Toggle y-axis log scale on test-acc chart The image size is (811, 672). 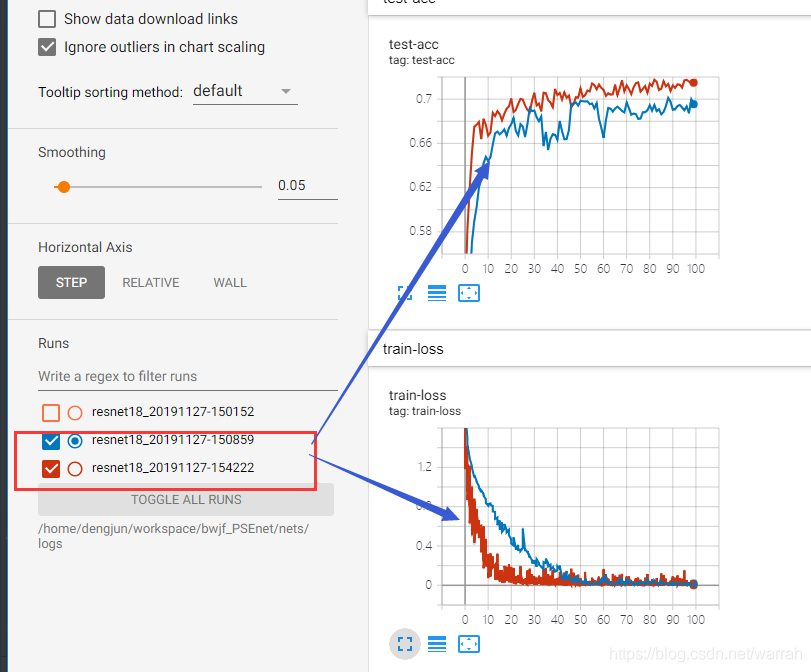click(x=437, y=293)
